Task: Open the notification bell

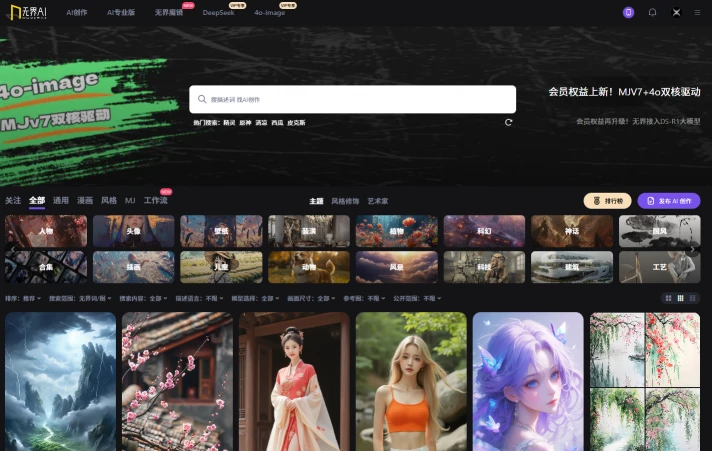Action: coord(653,12)
